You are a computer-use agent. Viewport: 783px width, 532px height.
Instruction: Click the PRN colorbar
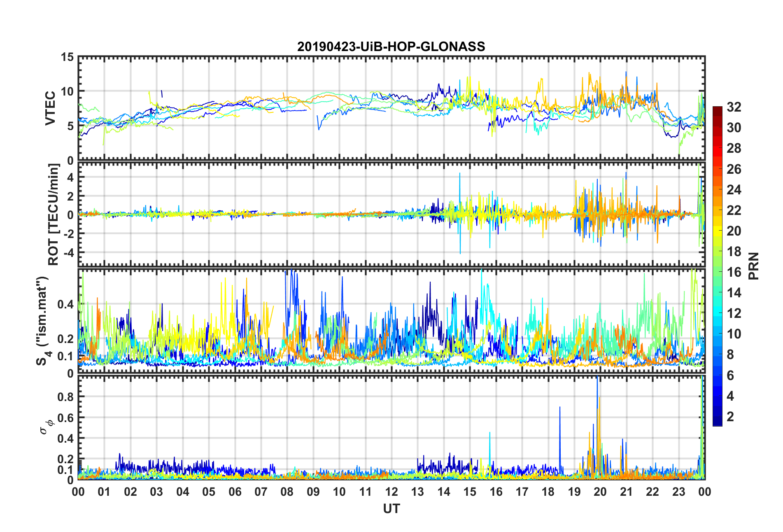point(718,266)
